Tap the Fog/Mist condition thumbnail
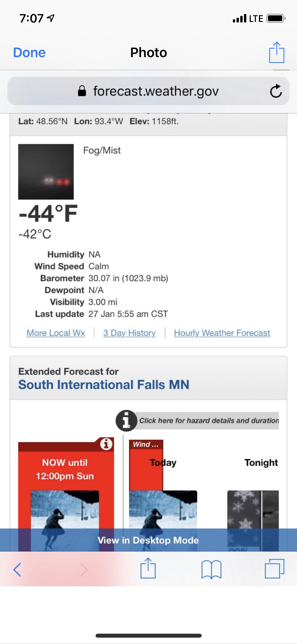 coord(46,172)
